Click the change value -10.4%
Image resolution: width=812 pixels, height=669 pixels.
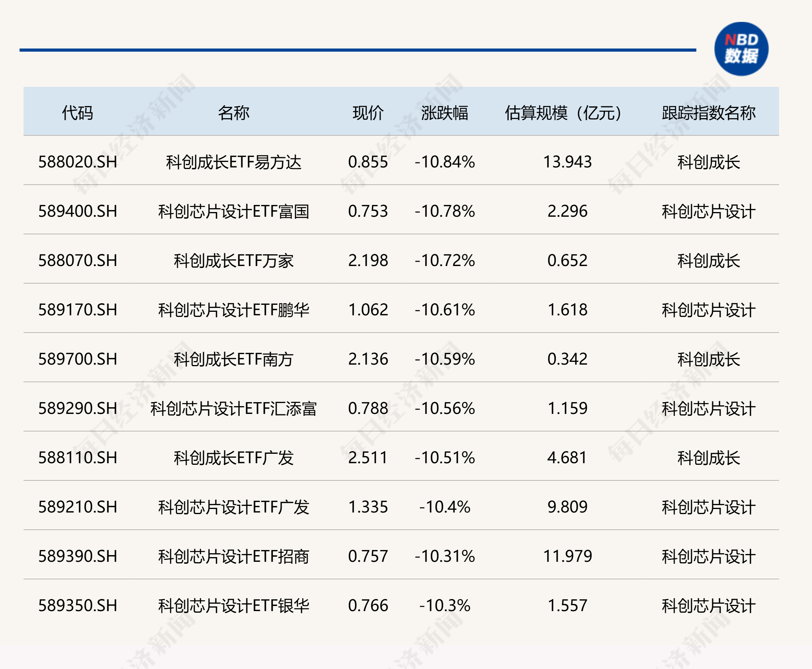click(445, 507)
